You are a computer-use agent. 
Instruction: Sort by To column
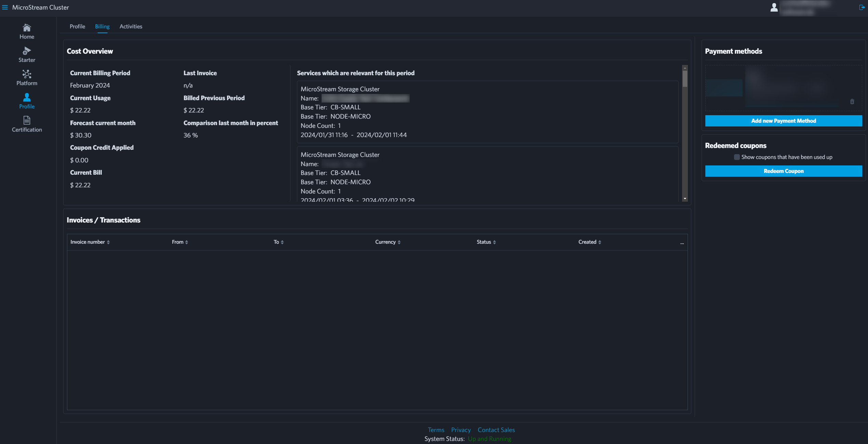tap(279, 242)
